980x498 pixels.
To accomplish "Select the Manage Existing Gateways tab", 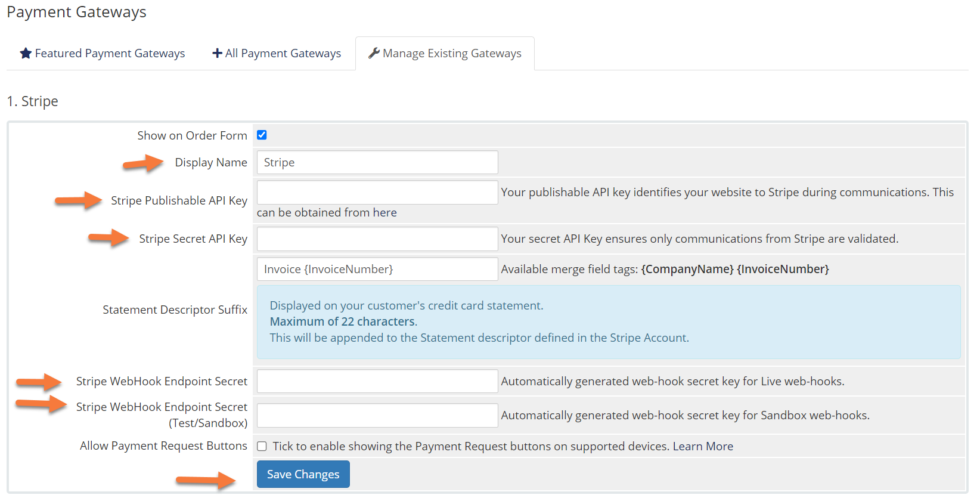I will pos(445,54).
